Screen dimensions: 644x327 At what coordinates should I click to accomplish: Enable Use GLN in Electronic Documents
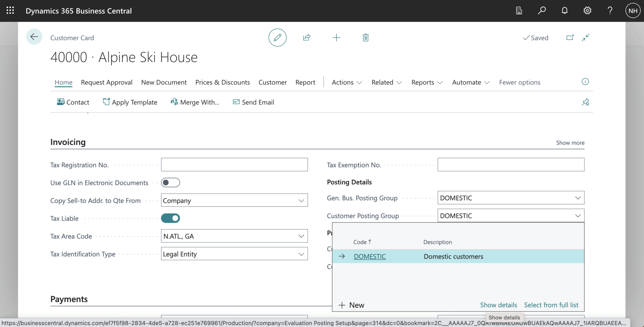170,183
